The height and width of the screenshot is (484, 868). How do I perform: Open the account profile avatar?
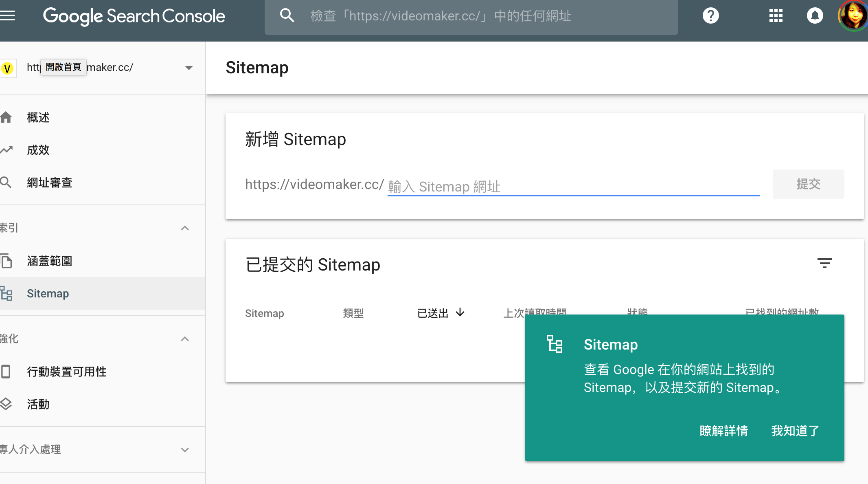click(x=853, y=16)
